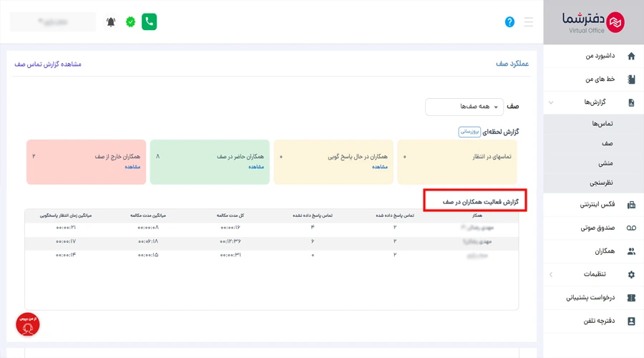Open the blurred user account field

tap(52, 21)
